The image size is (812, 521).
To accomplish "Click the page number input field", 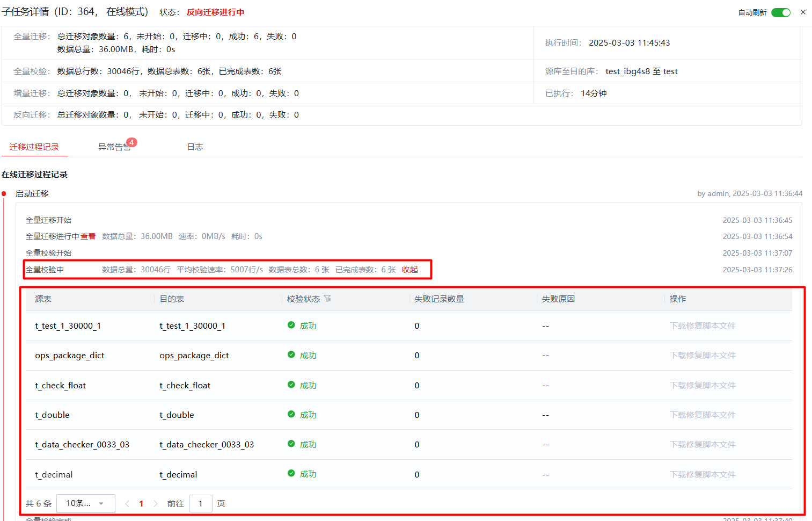I will [x=200, y=504].
